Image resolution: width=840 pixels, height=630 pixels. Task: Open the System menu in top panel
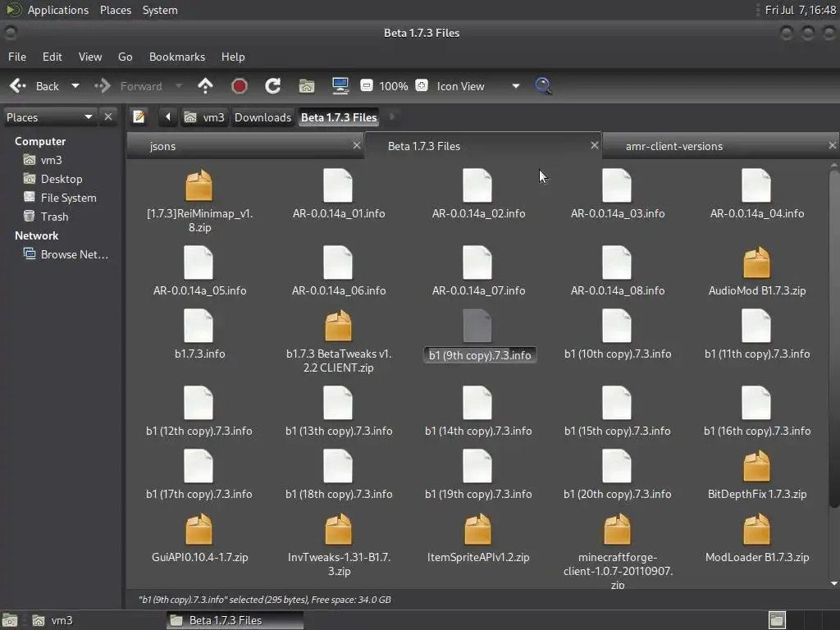pos(160,10)
